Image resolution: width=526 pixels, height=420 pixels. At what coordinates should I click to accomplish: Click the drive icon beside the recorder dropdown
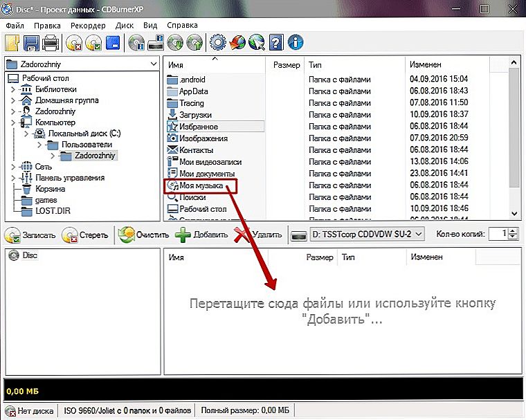298,235
